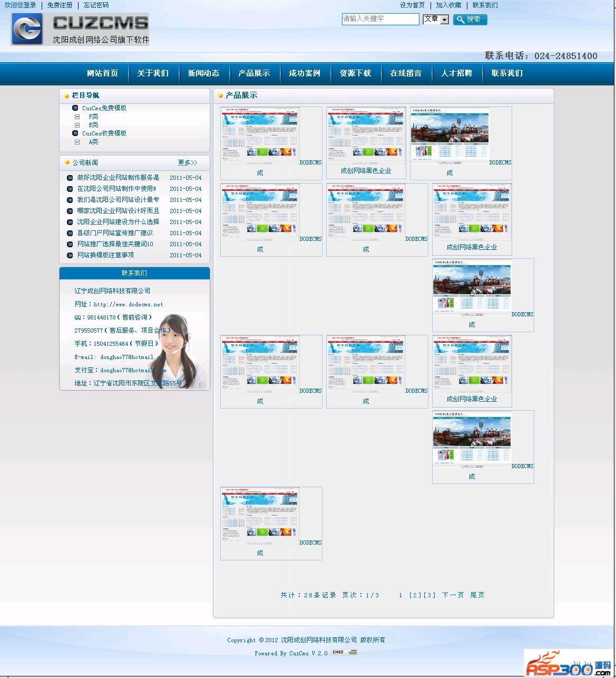Click 设为首页 at top
Screen dimensions: 616x678
pos(413,5)
